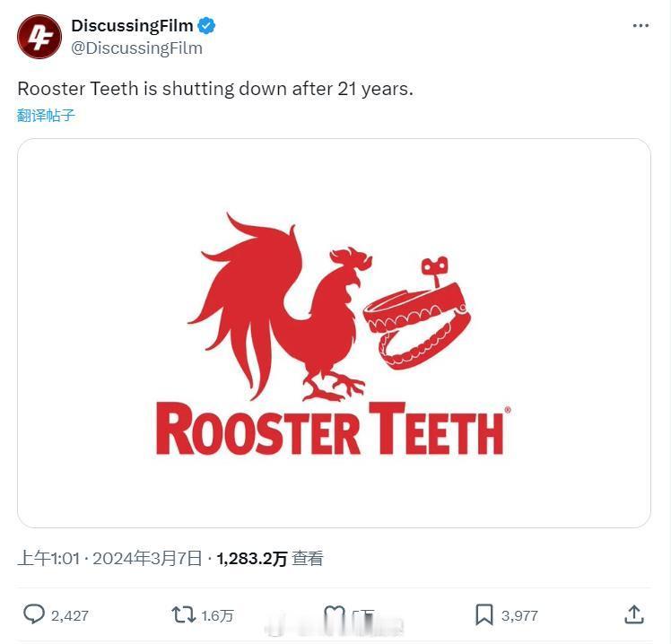Open the DiscussingFilm profile avatar
Viewport: 671px width, 644px height.
pos(39,37)
